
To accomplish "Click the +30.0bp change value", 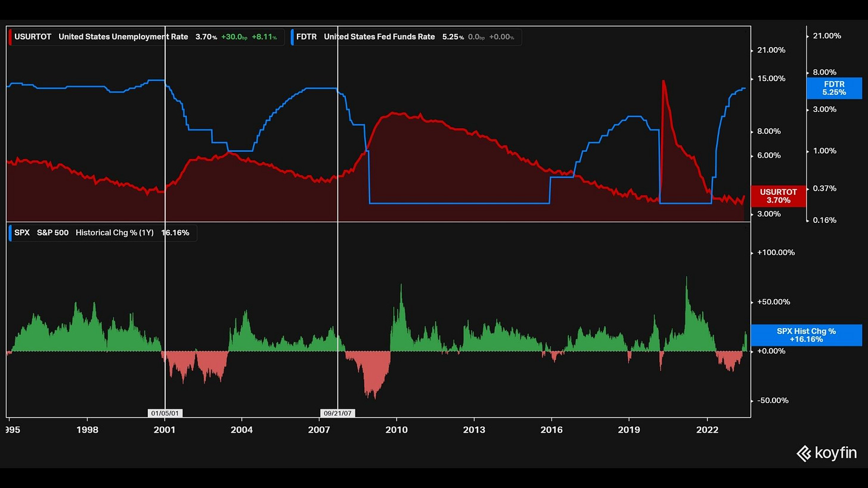I will tap(234, 37).
